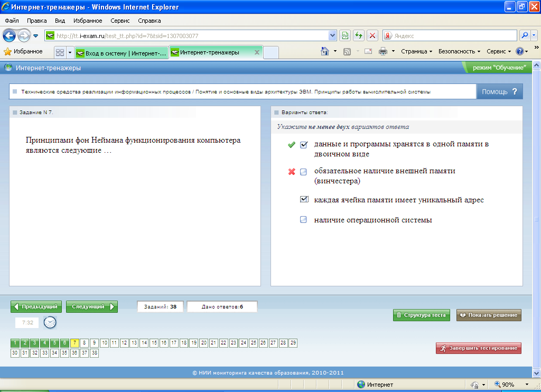Screen dimensions: 541x392
Task: Expand the address bar dropdown
Action: (x=332, y=35)
